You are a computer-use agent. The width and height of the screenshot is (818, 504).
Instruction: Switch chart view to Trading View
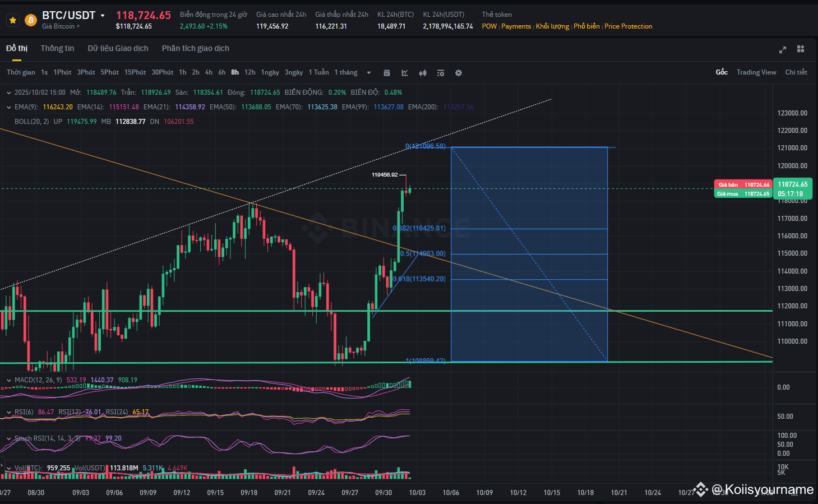click(x=756, y=72)
